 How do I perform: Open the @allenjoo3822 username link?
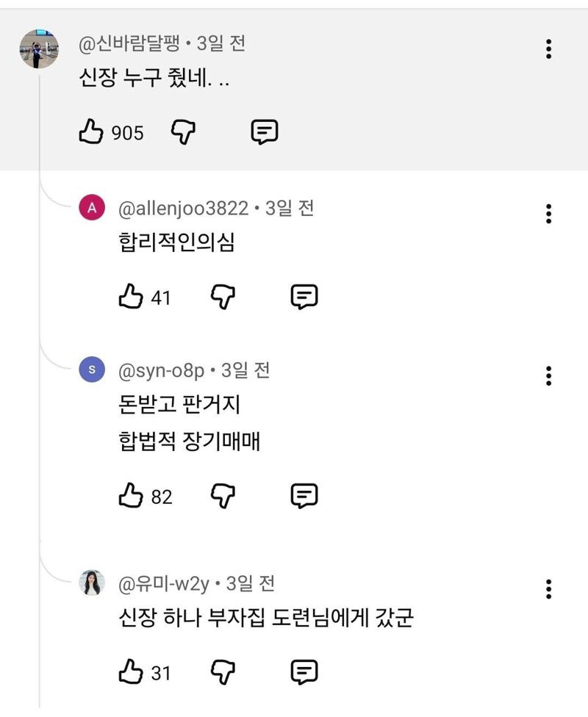point(183,209)
